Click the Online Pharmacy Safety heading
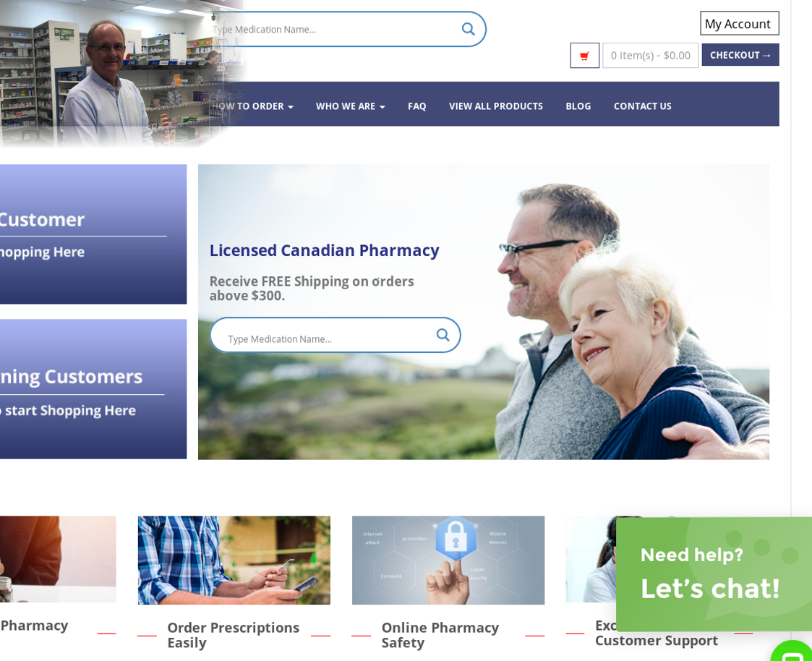812x661 pixels. point(440,635)
